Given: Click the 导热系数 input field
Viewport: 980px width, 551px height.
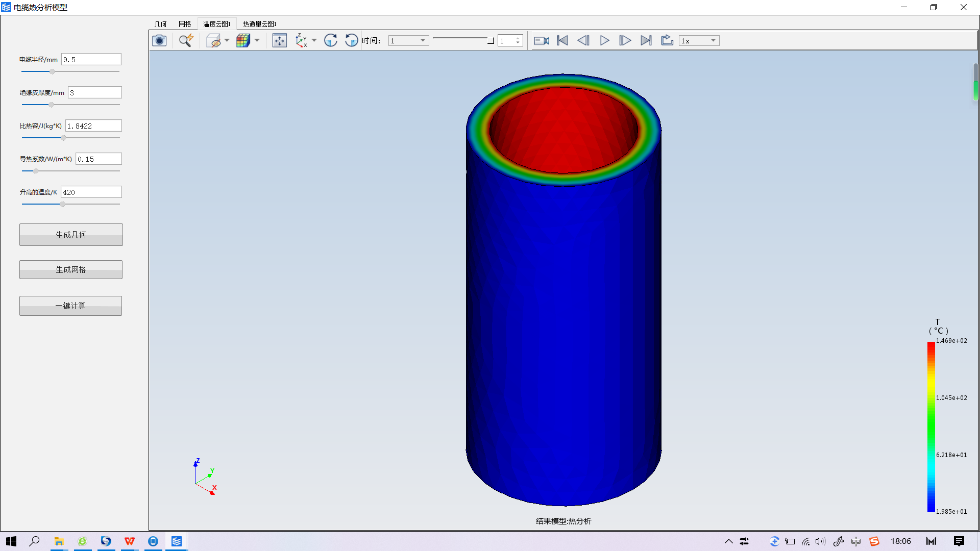Looking at the screenshot, I should pyautogui.click(x=99, y=159).
